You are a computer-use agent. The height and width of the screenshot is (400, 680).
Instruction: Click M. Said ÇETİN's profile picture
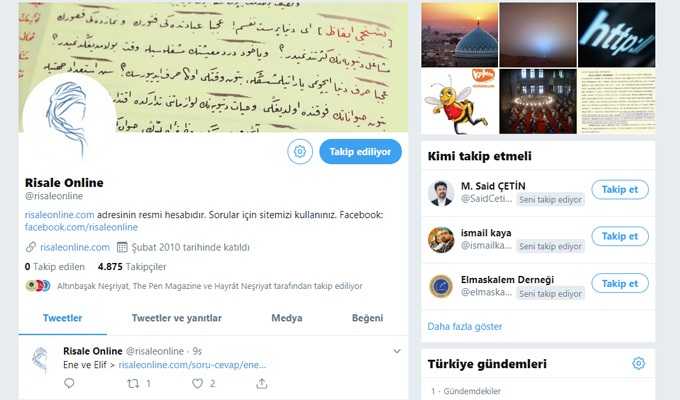[441, 193]
